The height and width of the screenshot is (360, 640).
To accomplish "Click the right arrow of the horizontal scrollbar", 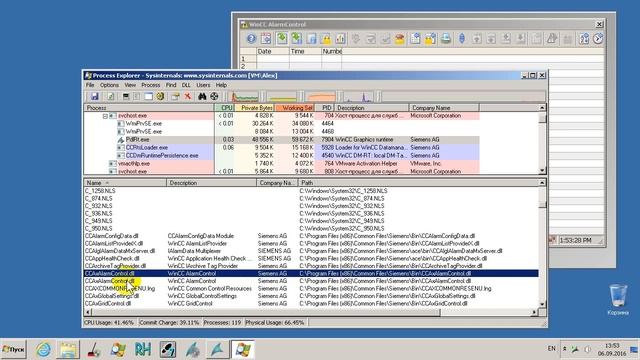I will (534, 312).
